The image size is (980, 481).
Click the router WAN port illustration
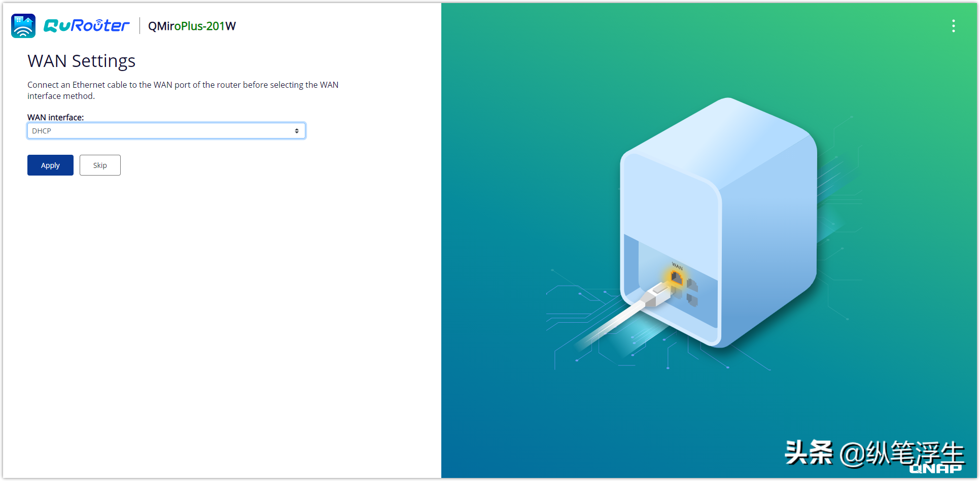point(677,278)
